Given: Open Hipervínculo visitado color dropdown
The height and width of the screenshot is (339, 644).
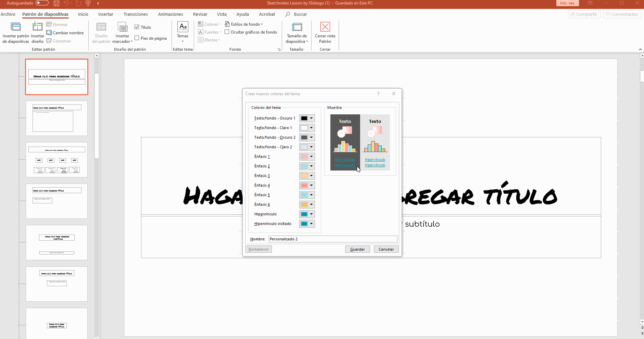Looking at the screenshot, I should 307,224.
